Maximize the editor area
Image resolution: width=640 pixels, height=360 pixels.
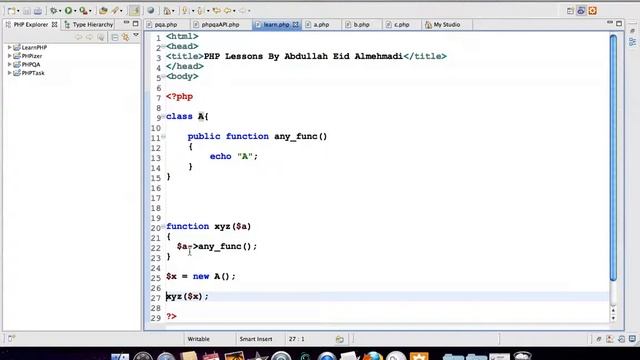(x=619, y=24)
